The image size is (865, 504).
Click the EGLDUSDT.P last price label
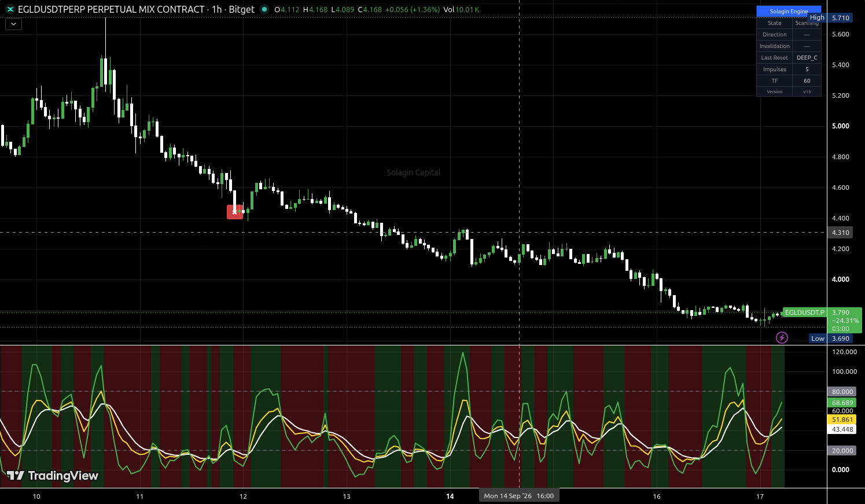coord(805,312)
